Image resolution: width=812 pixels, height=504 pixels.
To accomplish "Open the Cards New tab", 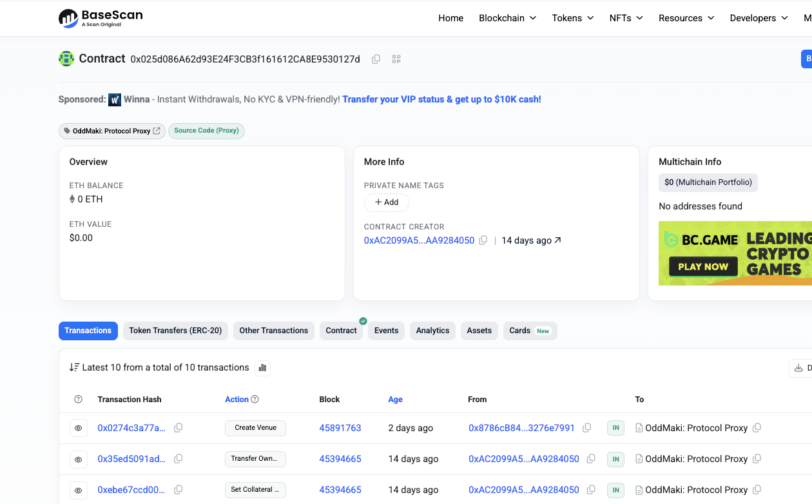I will (530, 331).
